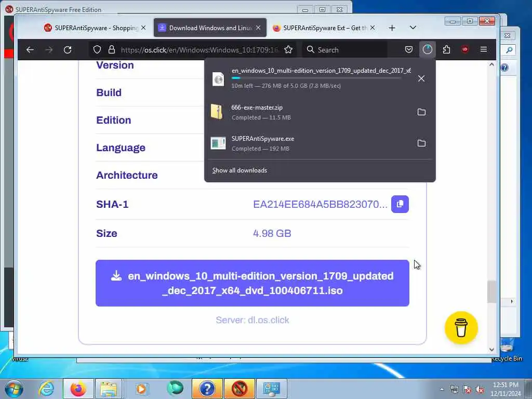Click the Language row label
Image resolution: width=532 pixels, height=399 pixels.
[121, 148]
